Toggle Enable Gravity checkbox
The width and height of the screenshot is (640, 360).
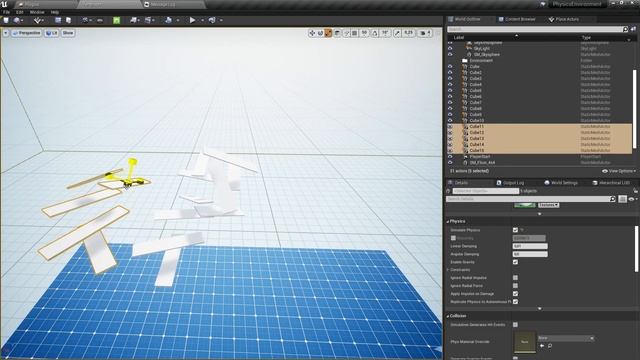tap(516, 262)
